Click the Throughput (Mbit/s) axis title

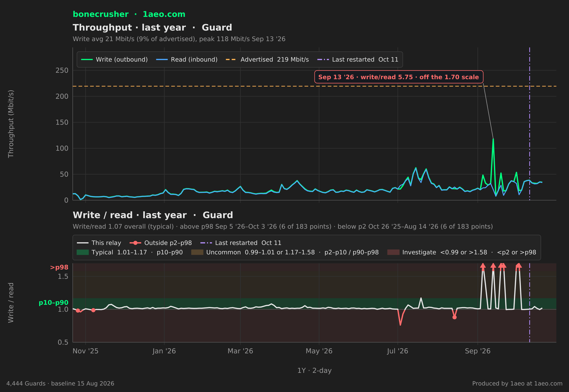[11, 124]
